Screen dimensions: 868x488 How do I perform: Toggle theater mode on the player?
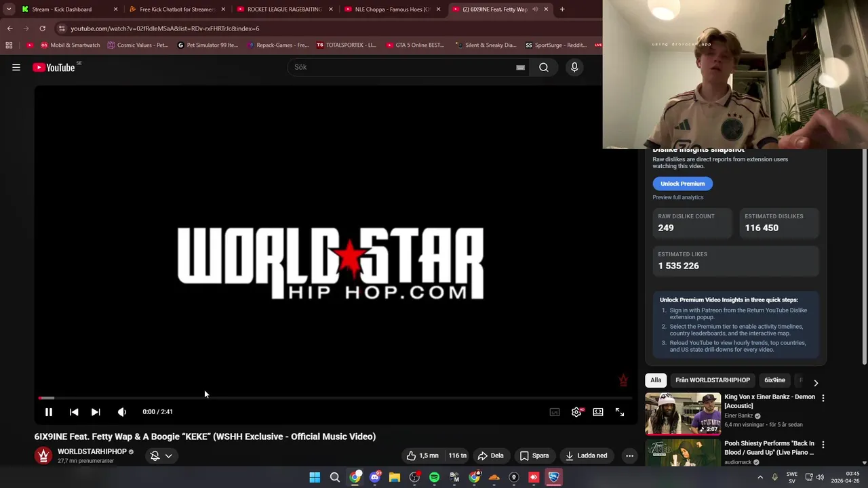(598, 411)
